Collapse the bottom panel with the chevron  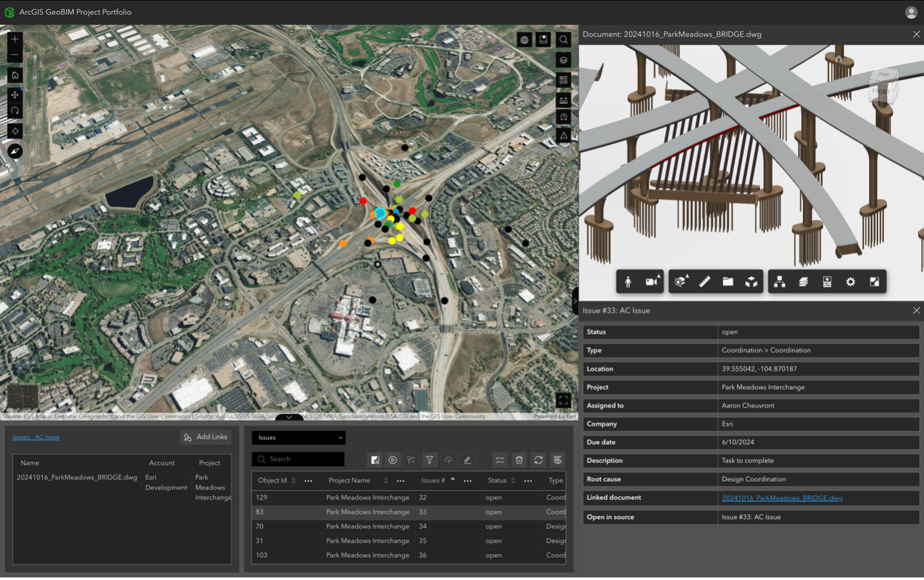289,417
